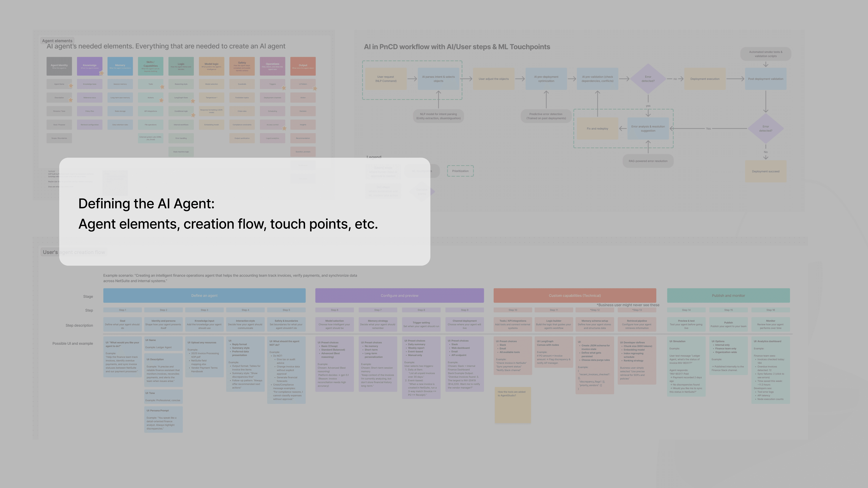Click the star on Triggers note
This screenshot has width=868, height=488.
284,88
